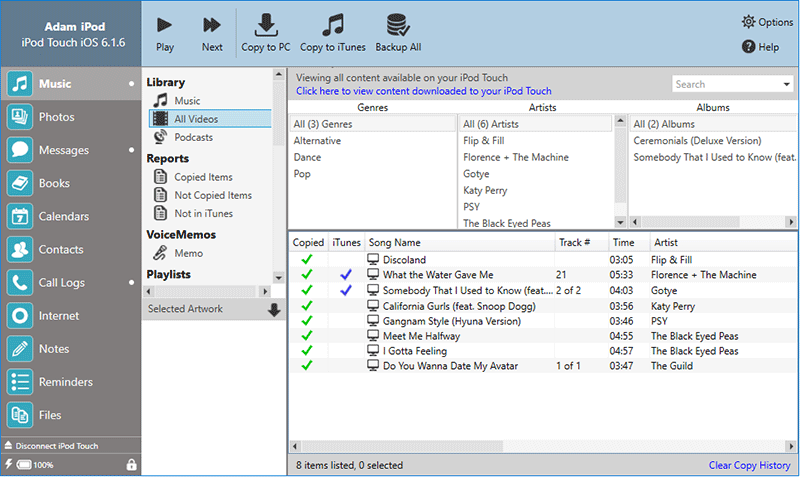Click library panel scroll down arrow
The image size is (800, 477).
point(279,278)
